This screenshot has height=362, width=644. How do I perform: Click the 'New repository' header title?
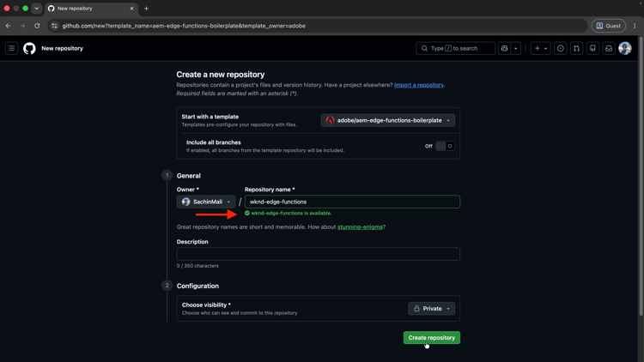pyautogui.click(x=62, y=48)
